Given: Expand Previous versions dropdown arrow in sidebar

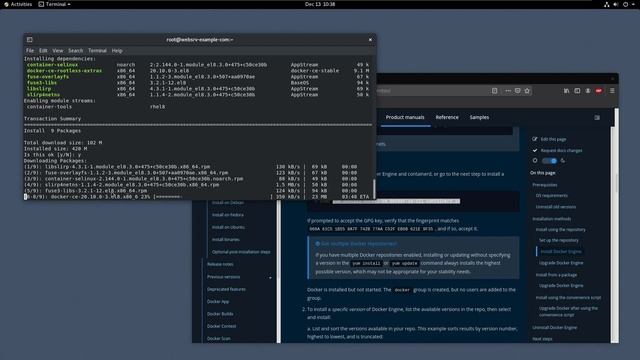Looking at the screenshot, I should 270,277.
